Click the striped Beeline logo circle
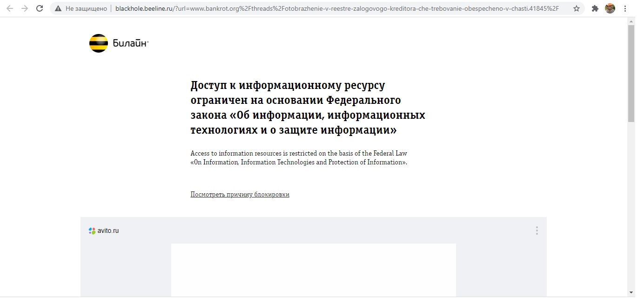 (x=99, y=43)
